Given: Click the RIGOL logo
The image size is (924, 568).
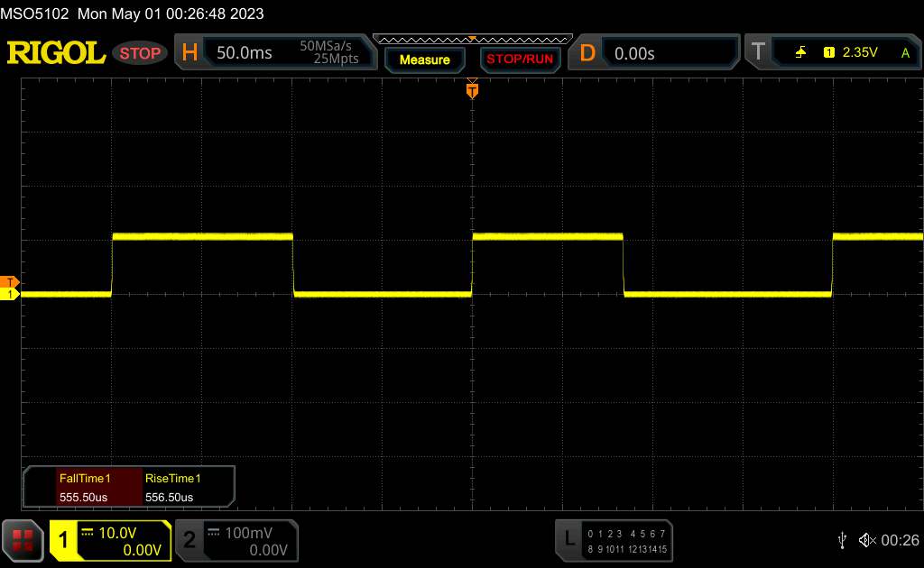Looking at the screenshot, I should tap(56, 53).
